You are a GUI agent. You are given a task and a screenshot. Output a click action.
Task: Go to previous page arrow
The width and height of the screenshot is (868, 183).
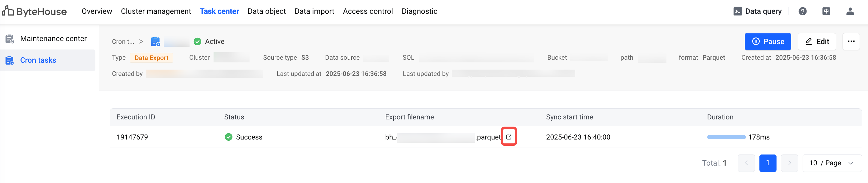pos(746,163)
